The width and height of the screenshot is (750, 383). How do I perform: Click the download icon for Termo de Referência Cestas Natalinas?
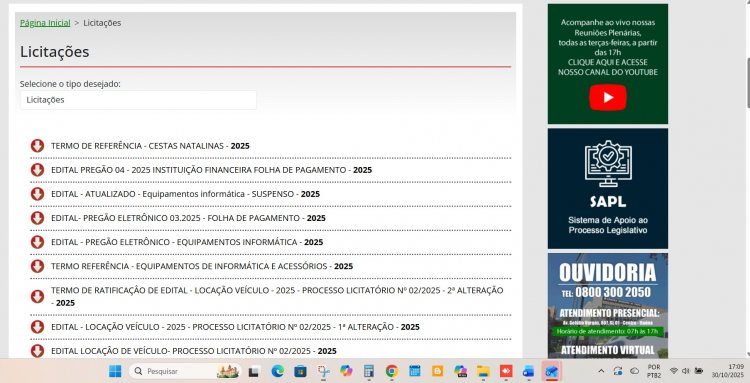coord(37,145)
